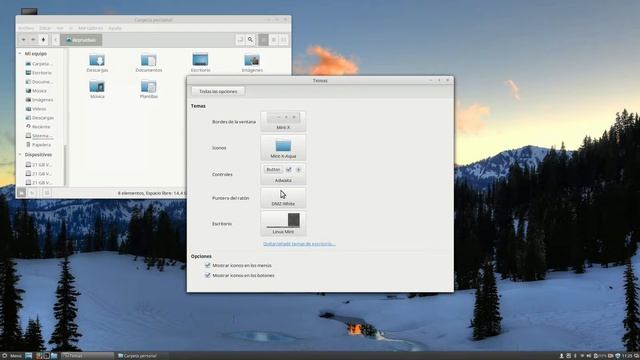This screenshot has width=640, height=360.
Task: Open the Archivo menu in file manager
Action: click(26, 28)
